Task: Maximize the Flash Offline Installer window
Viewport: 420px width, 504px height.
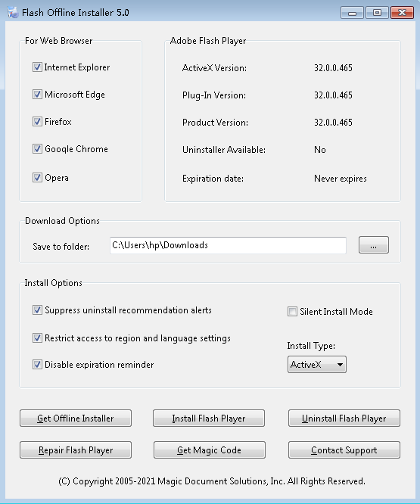Action: (x=377, y=13)
